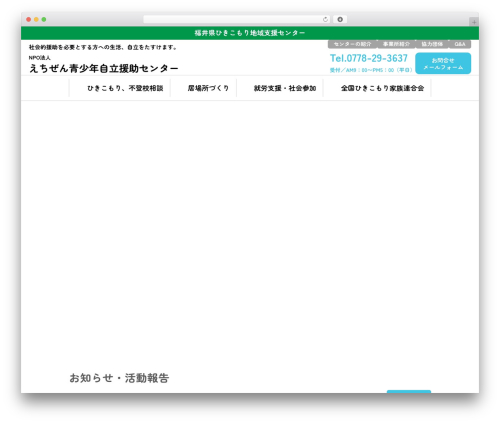Select 就労支援・社会参加 menu item
The width and height of the screenshot is (500, 423).
coord(285,88)
